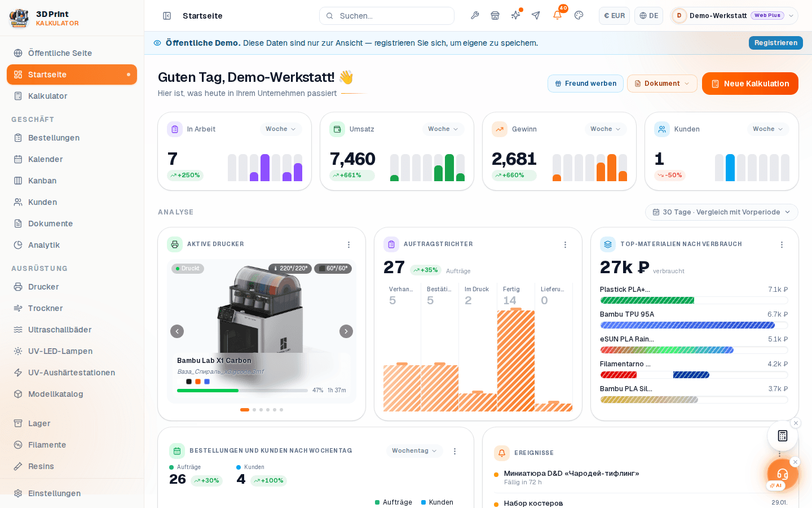812x508 pixels.
Task: Click the Gewinn trend icon
Action: pos(500,129)
